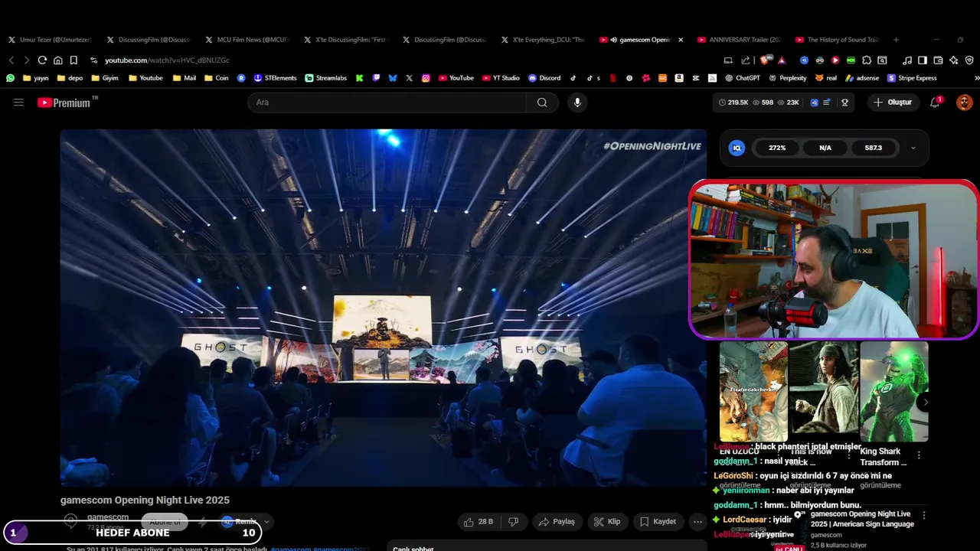
Task: Open the Brave shields lion icon
Action: pos(763,60)
